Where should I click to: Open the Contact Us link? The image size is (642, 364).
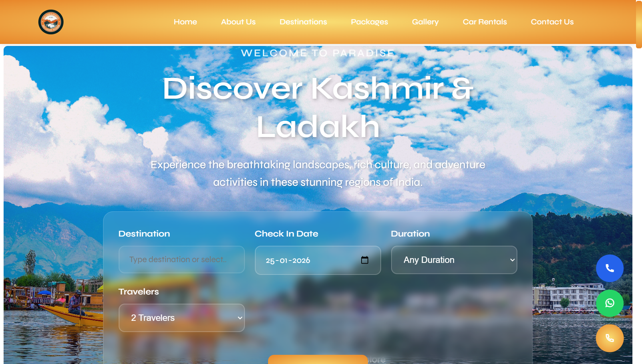[x=552, y=22]
